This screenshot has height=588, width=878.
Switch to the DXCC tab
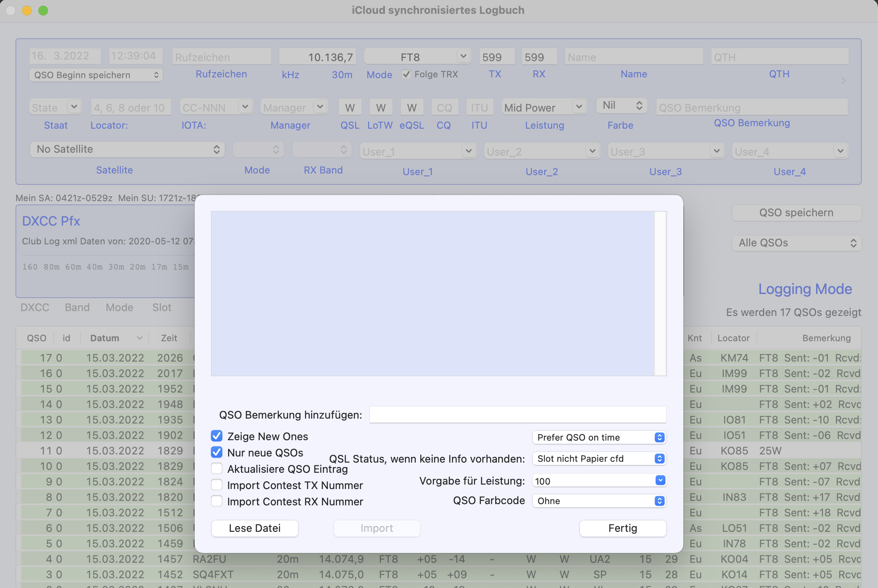(x=35, y=307)
